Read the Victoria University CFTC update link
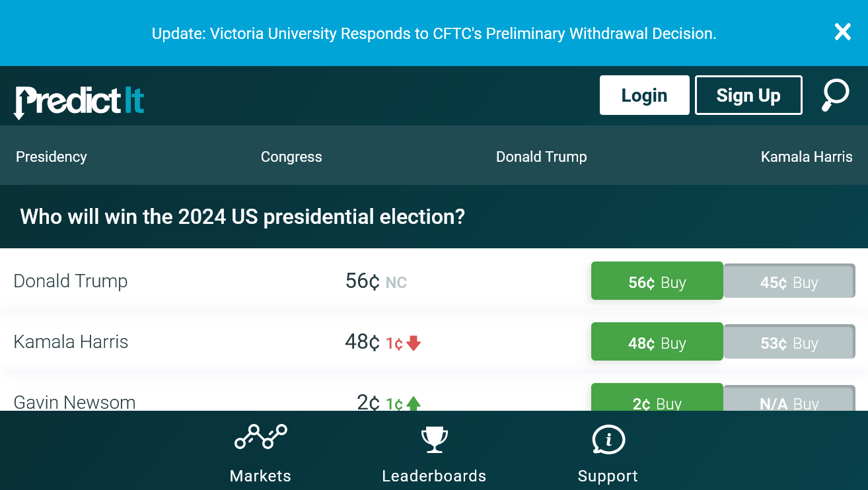The width and height of the screenshot is (868, 490). click(434, 33)
